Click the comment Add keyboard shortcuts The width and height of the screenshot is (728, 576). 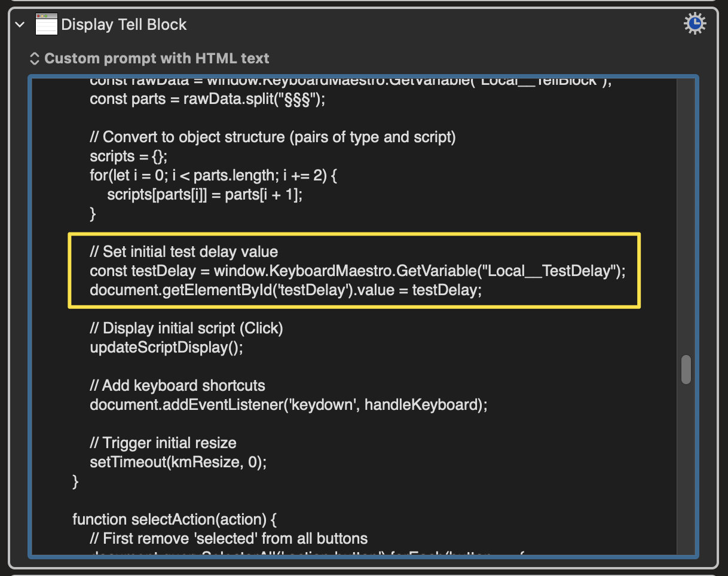coord(178,385)
